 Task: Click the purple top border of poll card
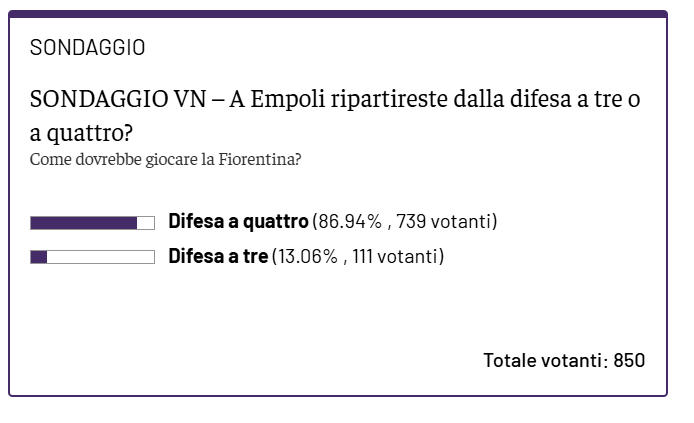[338, 14]
